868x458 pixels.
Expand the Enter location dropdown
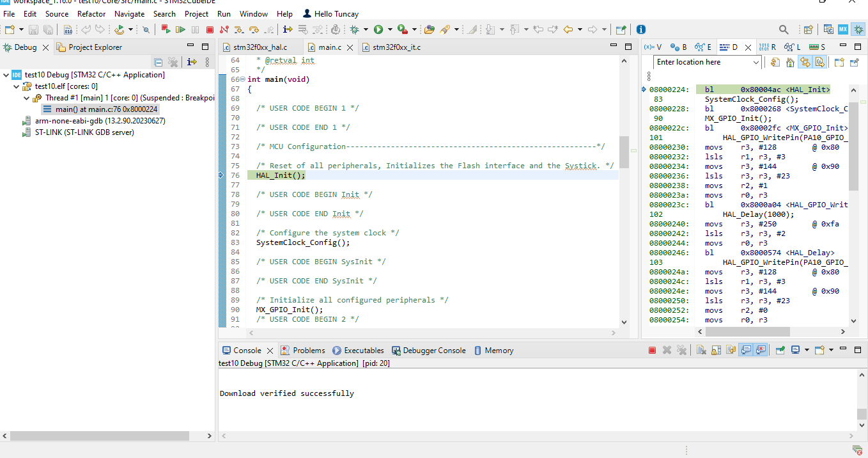[x=757, y=62]
